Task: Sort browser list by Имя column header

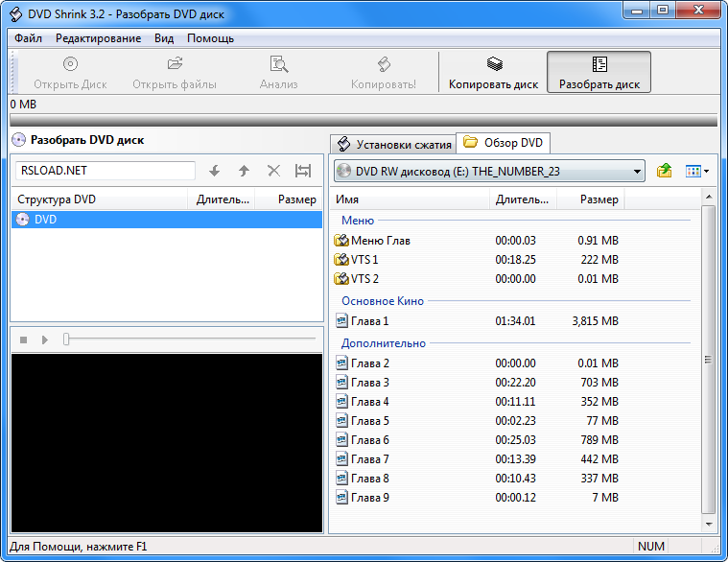Action: click(410, 199)
